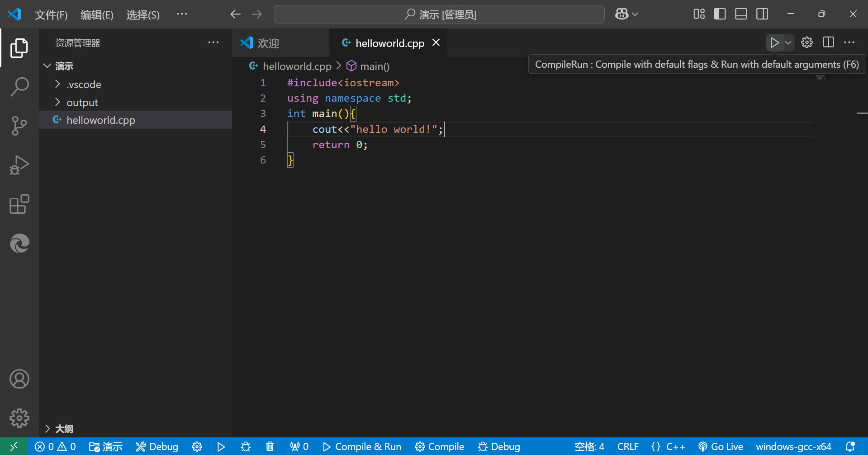Click Compile & Run in the status bar
Image resolution: width=868 pixels, height=455 pixels.
pos(361,446)
